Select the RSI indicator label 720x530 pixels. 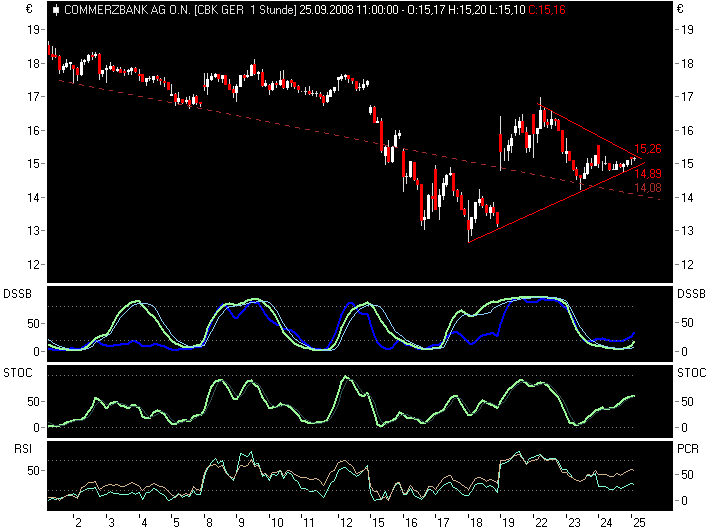(x=23, y=448)
